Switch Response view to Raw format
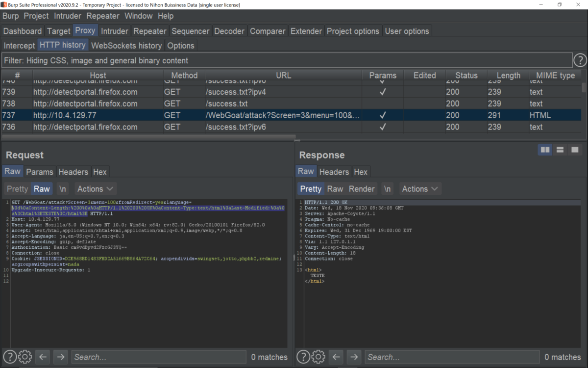 (335, 189)
